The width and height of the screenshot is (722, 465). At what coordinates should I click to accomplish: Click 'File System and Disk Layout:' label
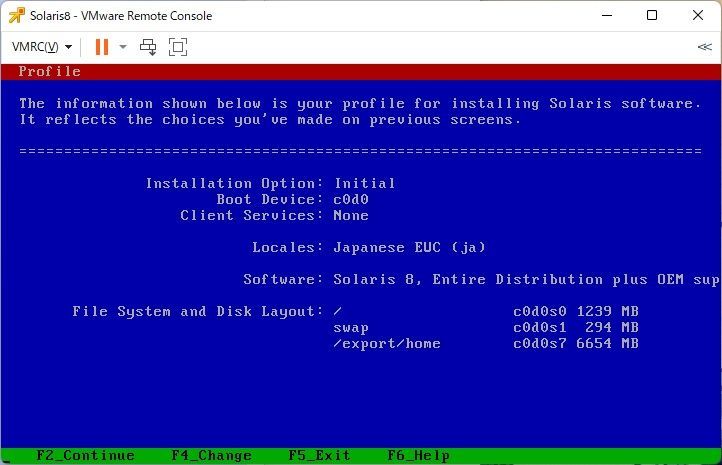tap(198, 312)
